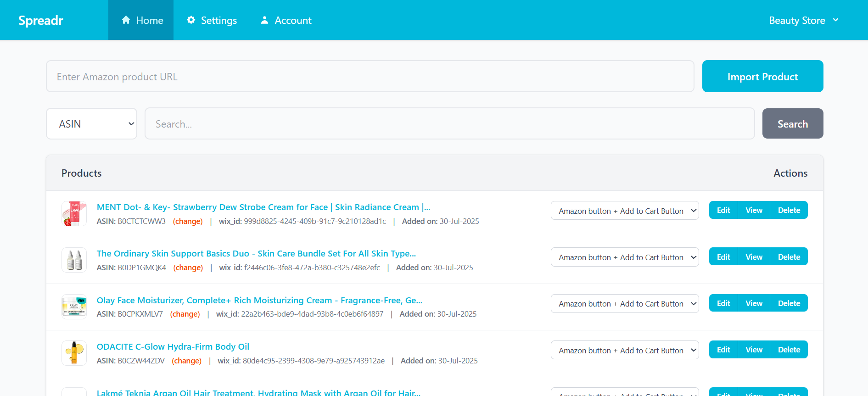Viewport: 868px width, 396px height.
Task: Click the Import Product button
Action: [762, 76]
